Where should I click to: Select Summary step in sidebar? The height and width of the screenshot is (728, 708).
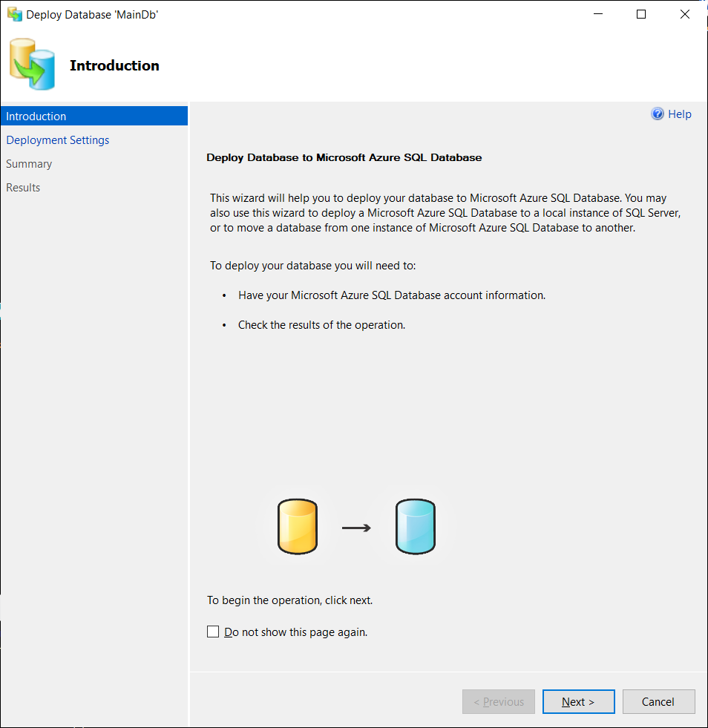29,164
